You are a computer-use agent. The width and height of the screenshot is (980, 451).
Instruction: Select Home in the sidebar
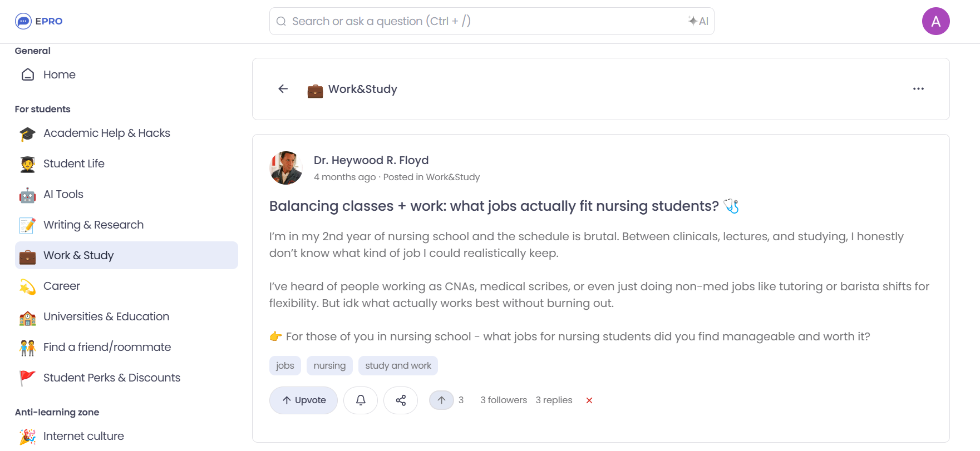click(59, 75)
